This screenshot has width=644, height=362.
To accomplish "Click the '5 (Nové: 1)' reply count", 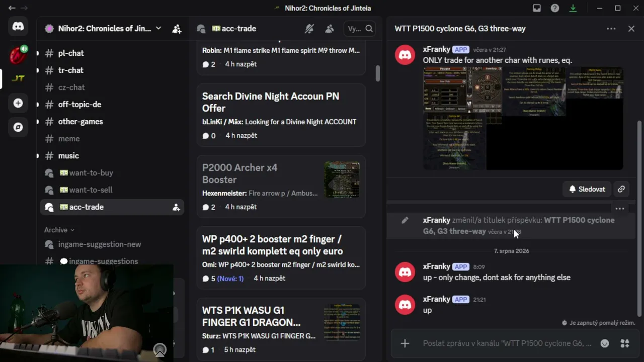I will (223, 279).
